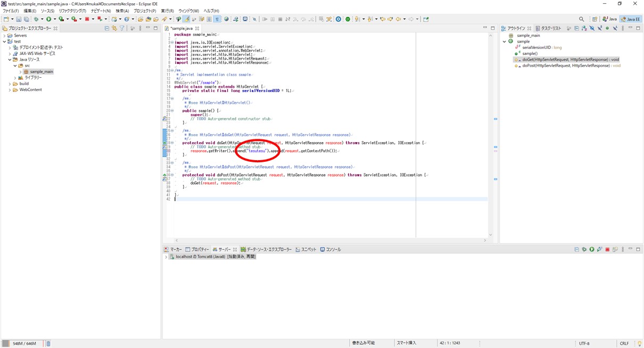Collapse the test project node

[x=4, y=42]
